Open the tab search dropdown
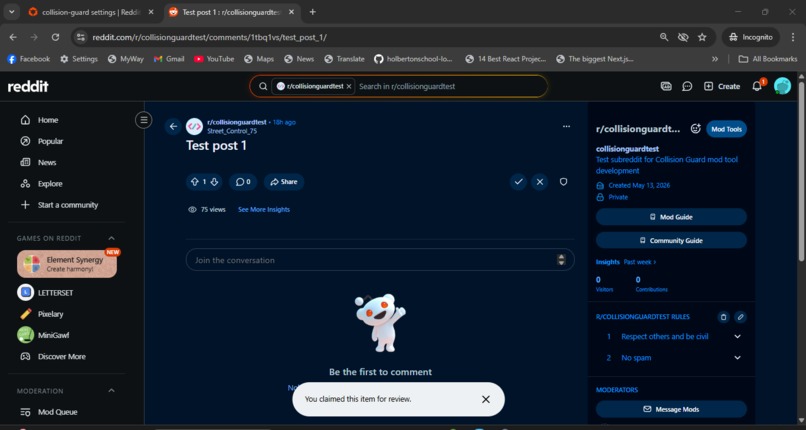Screen dimensions: 806x430 11,12
